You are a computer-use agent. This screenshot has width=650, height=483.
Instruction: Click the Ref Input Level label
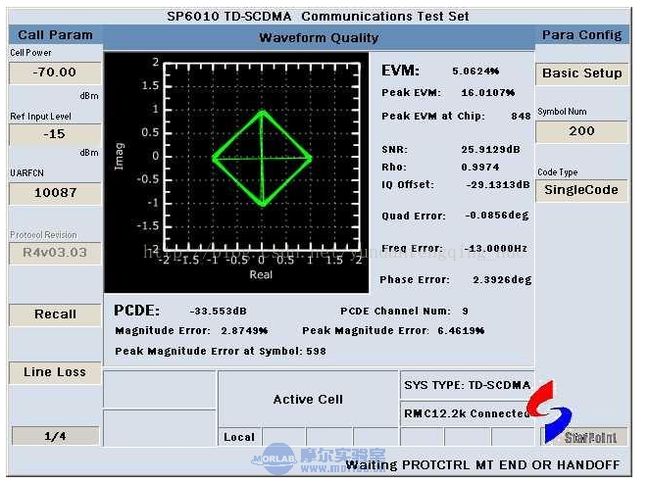click(41, 117)
